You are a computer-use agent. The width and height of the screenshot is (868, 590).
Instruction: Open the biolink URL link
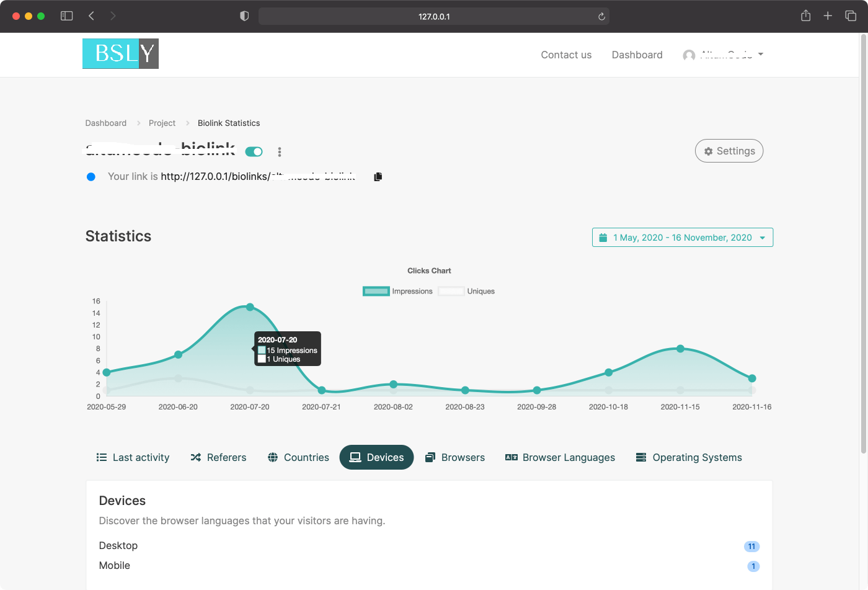[258, 176]
